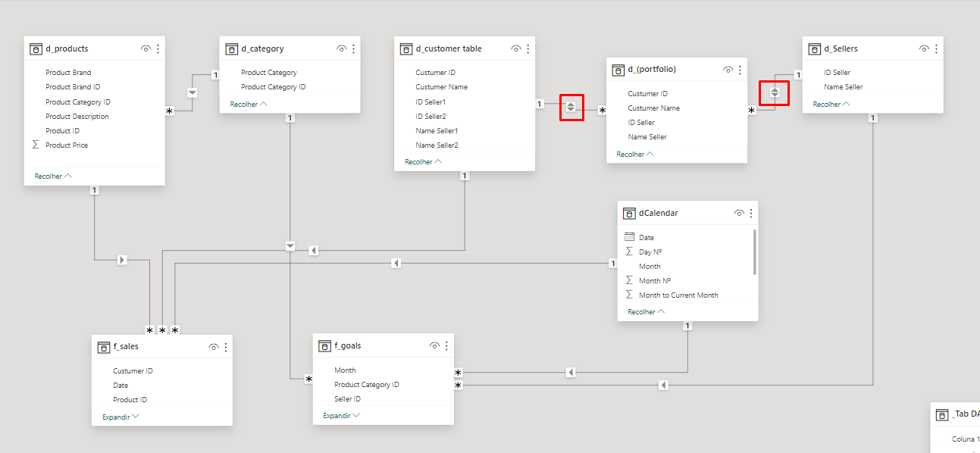Select Product Price field in d_products
This screenshot has width=980, height=453.
coord(67,145)
